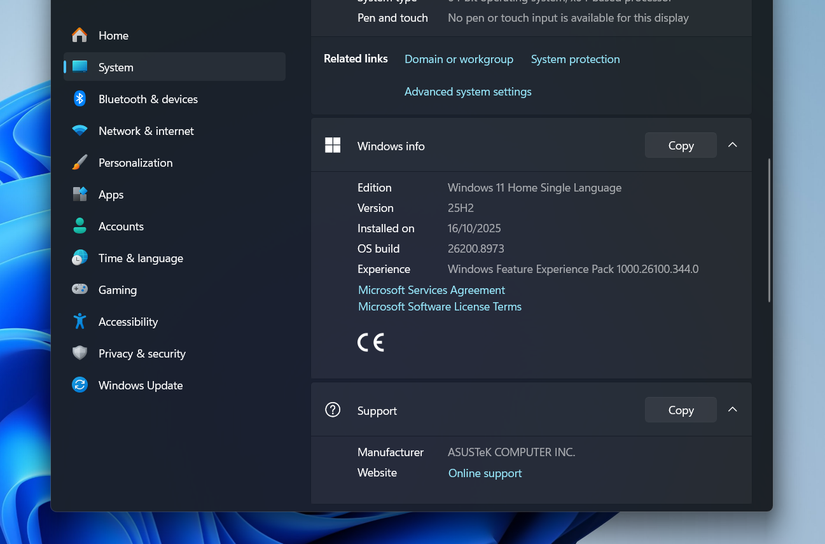
Task: Click the Version label
Action: 375,208
